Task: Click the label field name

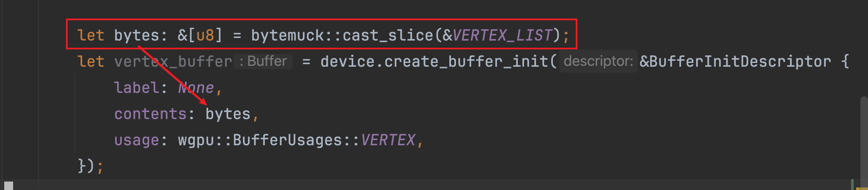Action: [137, 88]
